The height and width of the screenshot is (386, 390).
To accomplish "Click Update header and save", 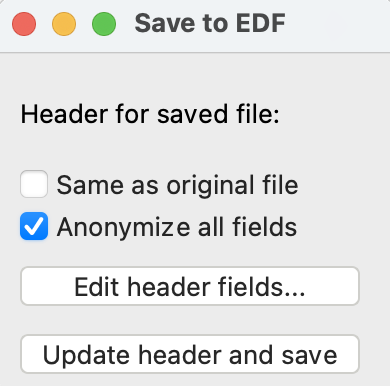I will (190, 354).
